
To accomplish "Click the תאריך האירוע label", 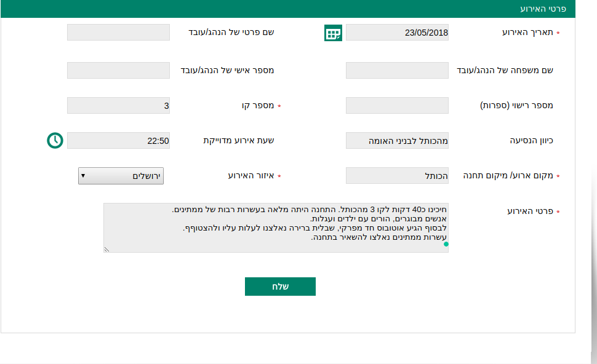I will [x=527, y=33].
